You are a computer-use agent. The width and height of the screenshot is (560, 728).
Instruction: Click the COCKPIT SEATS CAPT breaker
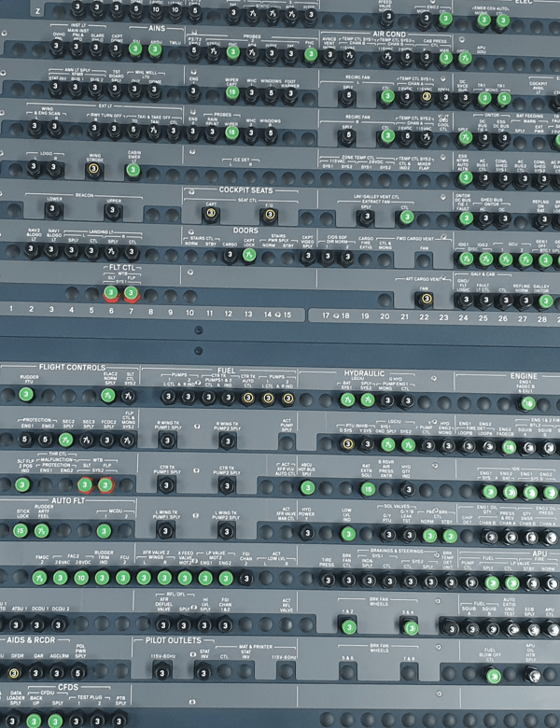point(210,214)
